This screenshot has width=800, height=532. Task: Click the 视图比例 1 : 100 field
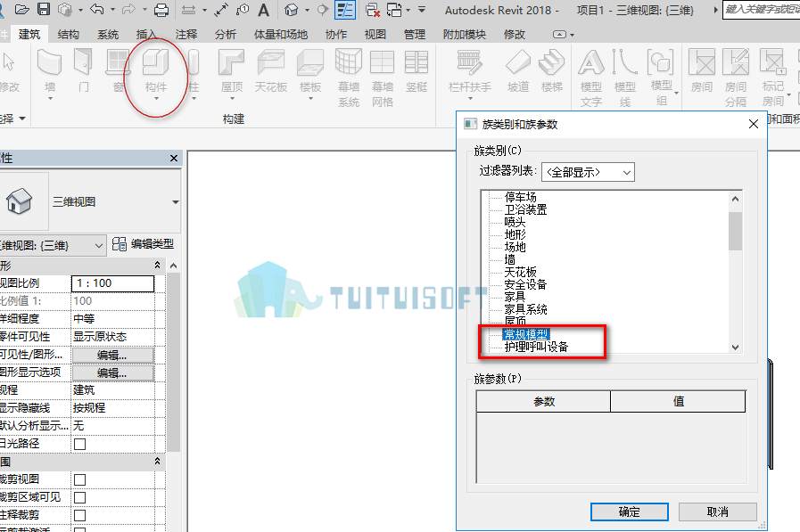click(112, 283)
